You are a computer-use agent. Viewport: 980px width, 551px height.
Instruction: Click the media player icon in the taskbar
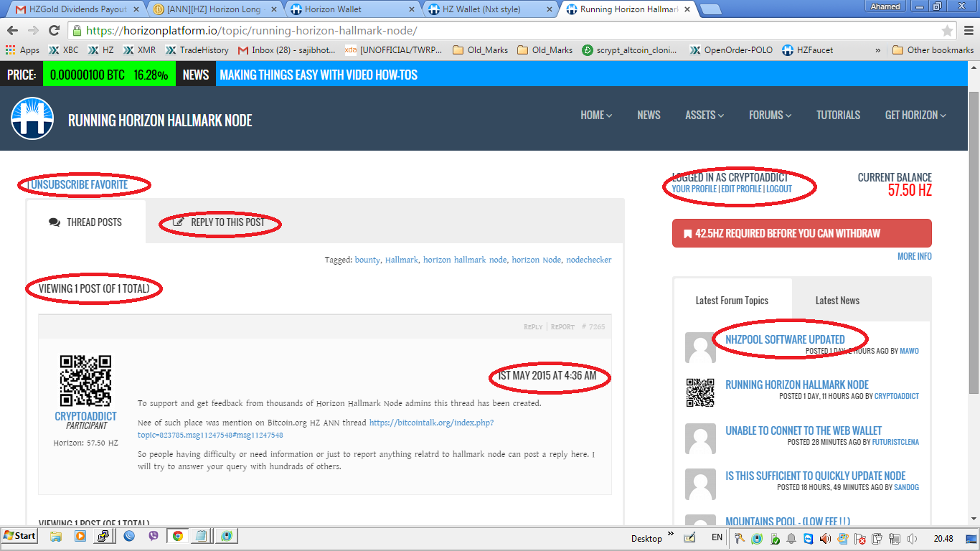pos(80,536)
